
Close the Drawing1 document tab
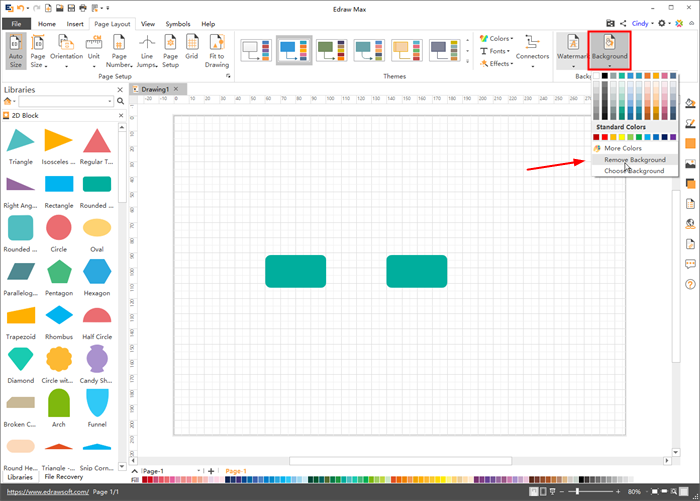pyautogui.click(x=176, y=89)
